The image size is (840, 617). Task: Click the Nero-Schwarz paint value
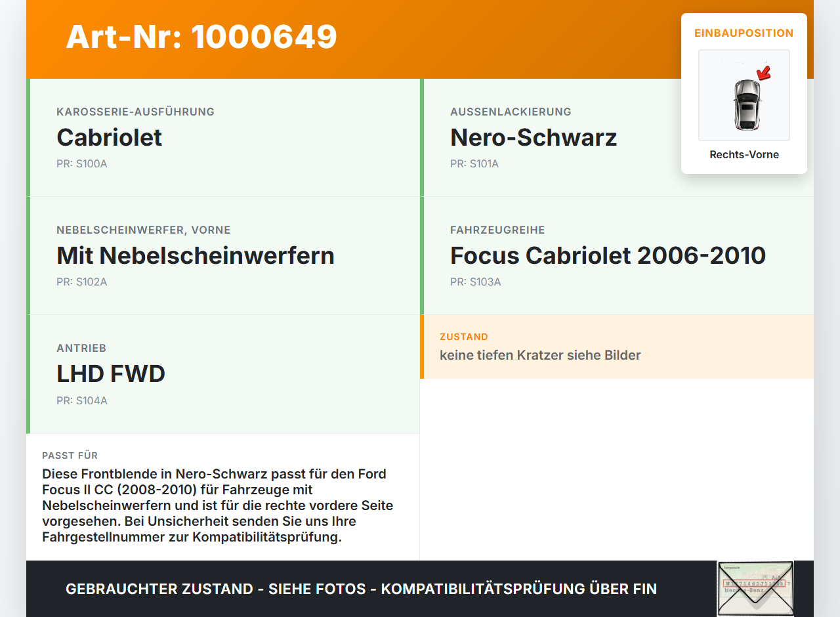534,137
